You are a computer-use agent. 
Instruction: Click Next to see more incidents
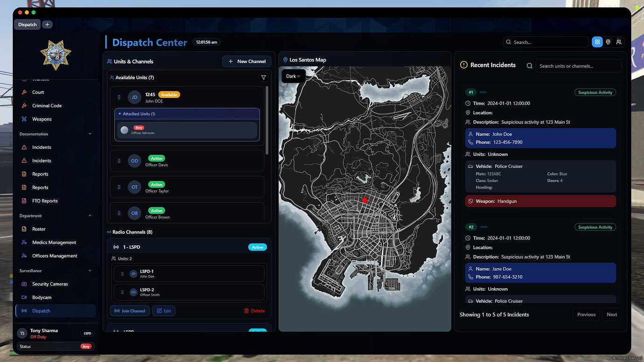click(x=611, y=314)
